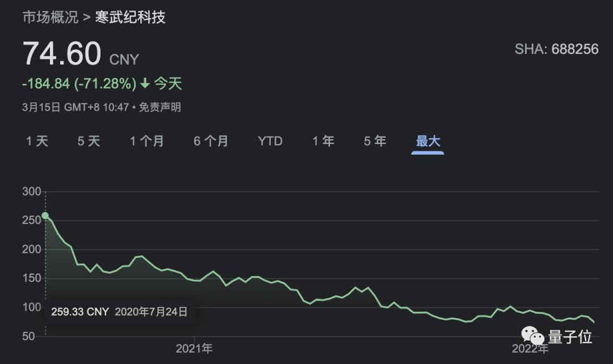Click the WeChat logo watermark
Screen dimensions: 613x364
point(533,337)
